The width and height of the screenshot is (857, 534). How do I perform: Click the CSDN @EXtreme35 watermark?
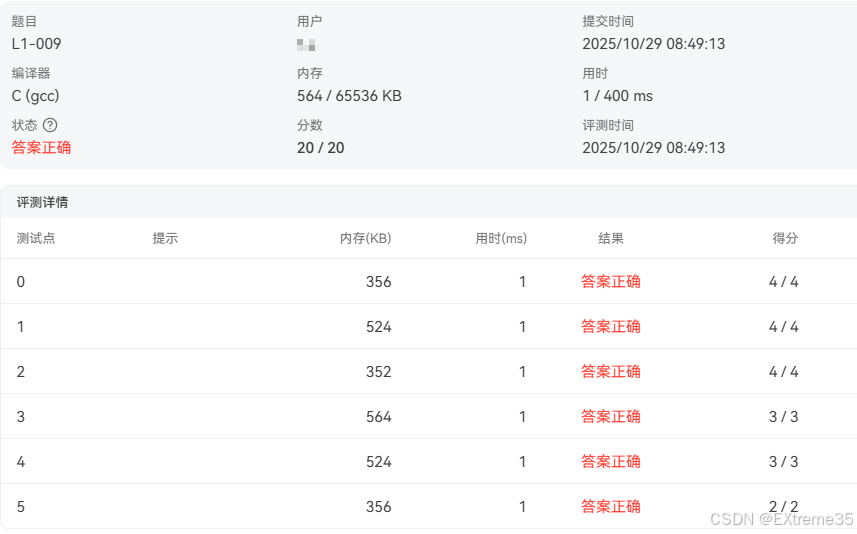click(781, 519)
